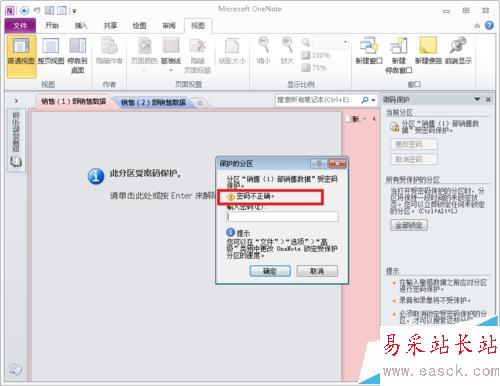
Task: Toggle 前端显示 keep on top pin
Action: click(x=458, y=51)
